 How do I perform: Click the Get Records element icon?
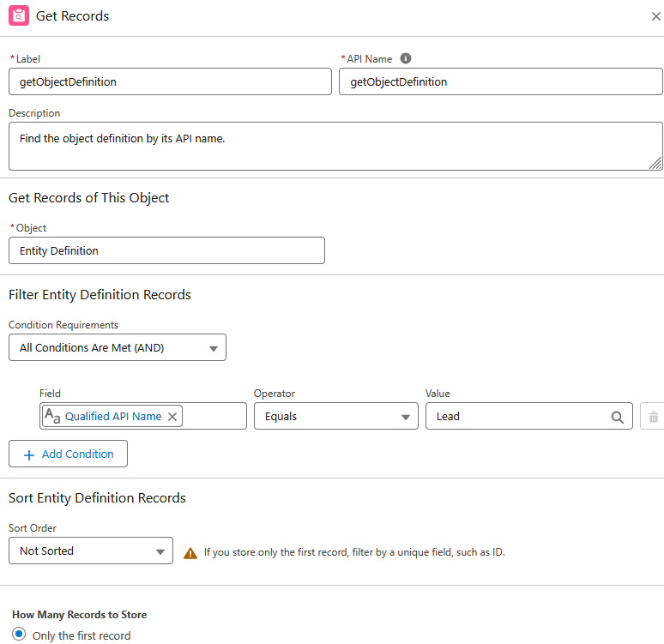[x=19, y=15]
